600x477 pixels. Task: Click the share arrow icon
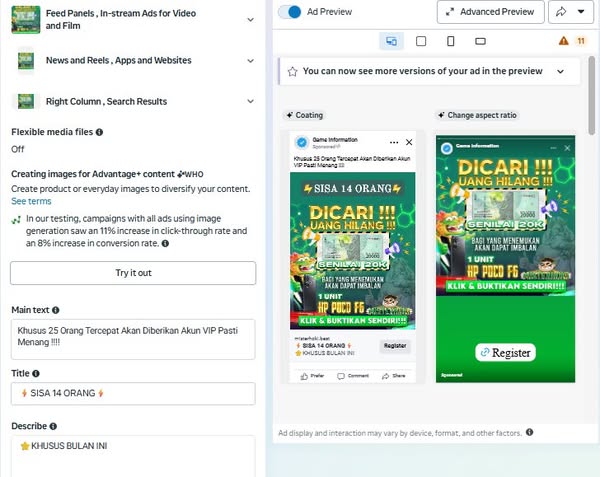(561, 12)
